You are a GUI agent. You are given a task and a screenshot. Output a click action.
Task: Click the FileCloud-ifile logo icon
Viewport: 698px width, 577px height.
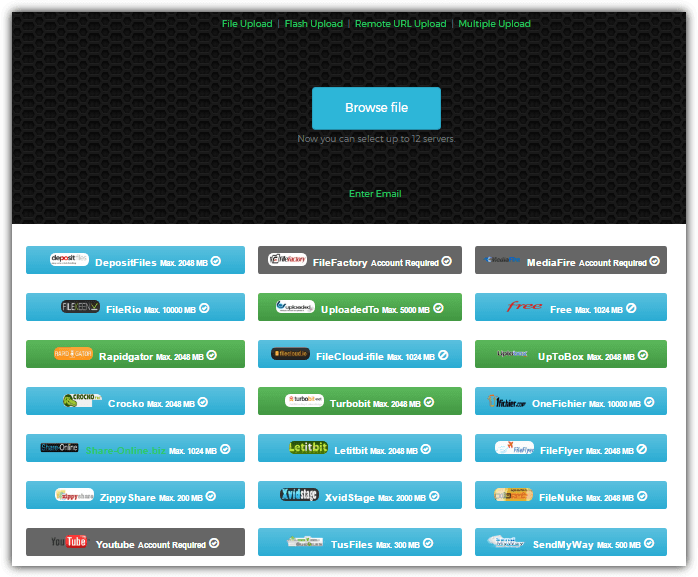(290, 354)
